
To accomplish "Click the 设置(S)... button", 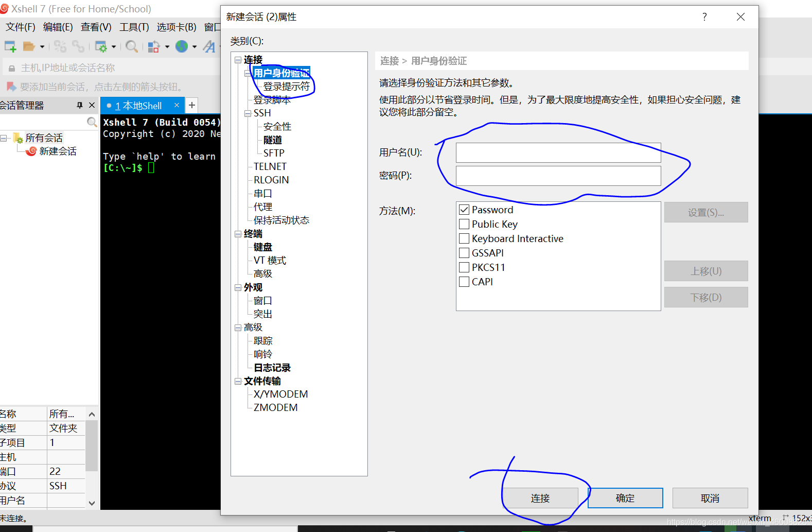I will point(706,212).
